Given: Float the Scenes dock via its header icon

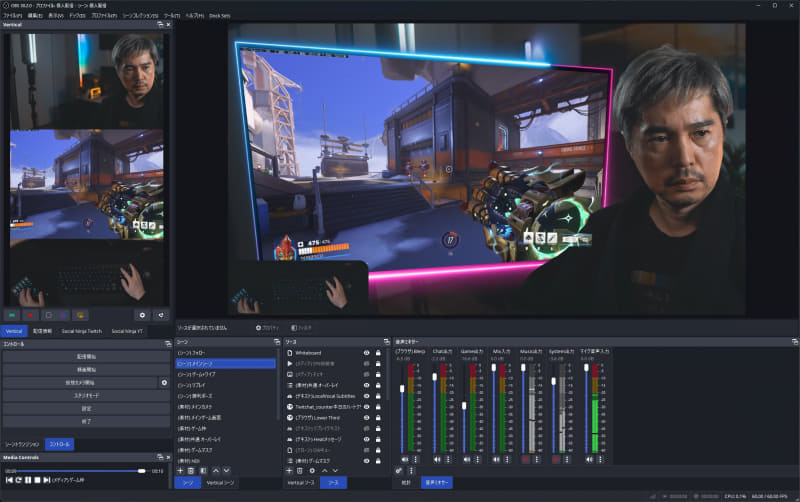Looking at the screenshot, I should point(277,342).
